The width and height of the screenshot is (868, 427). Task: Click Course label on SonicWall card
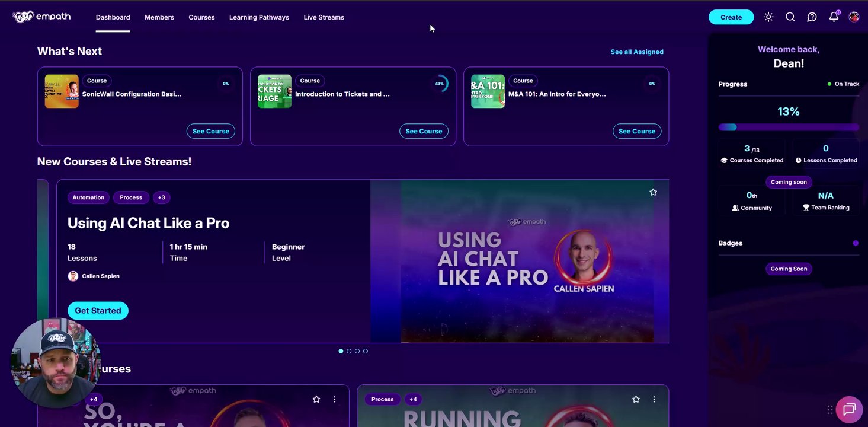97,81
